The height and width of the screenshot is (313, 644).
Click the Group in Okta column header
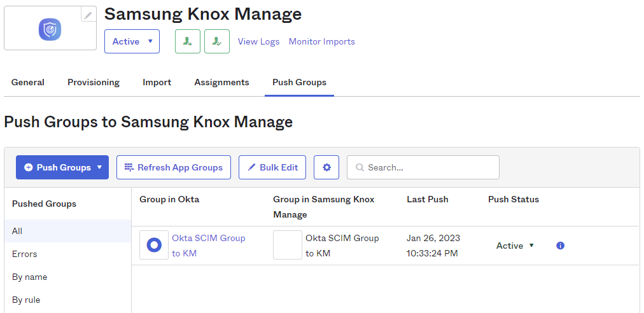tap(169, 200)
